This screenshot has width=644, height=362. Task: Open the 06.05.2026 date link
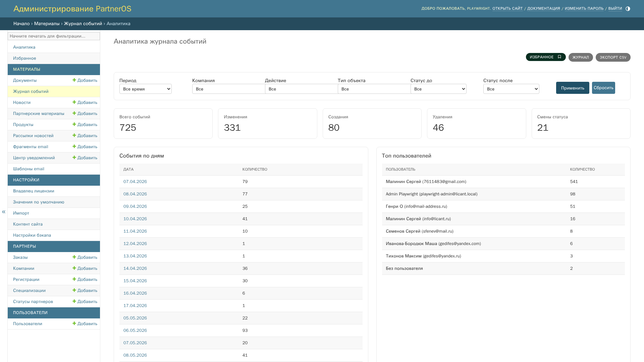pyautogui.click(x=135, y=330)
